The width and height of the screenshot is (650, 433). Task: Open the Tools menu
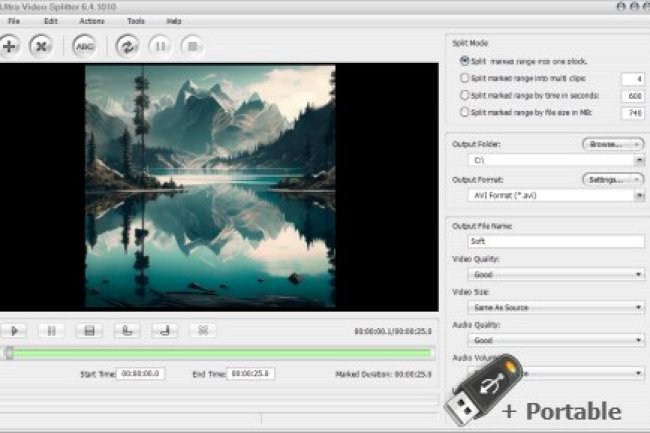click(136, 21)
